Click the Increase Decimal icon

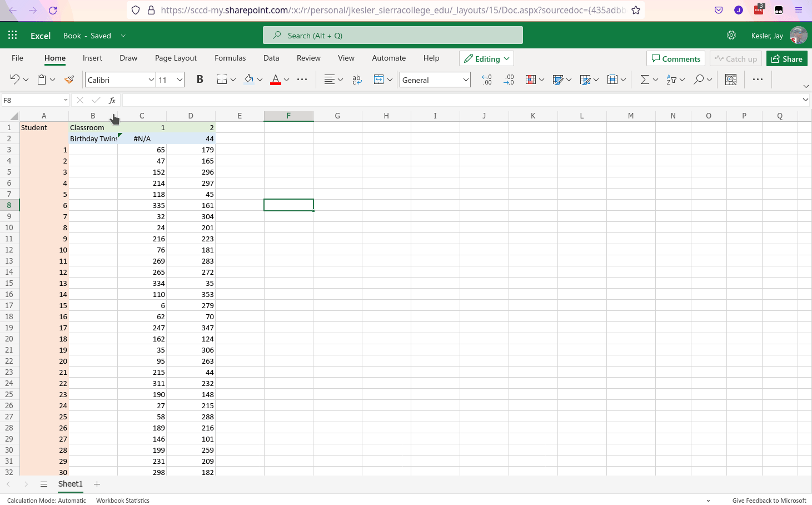487,80
